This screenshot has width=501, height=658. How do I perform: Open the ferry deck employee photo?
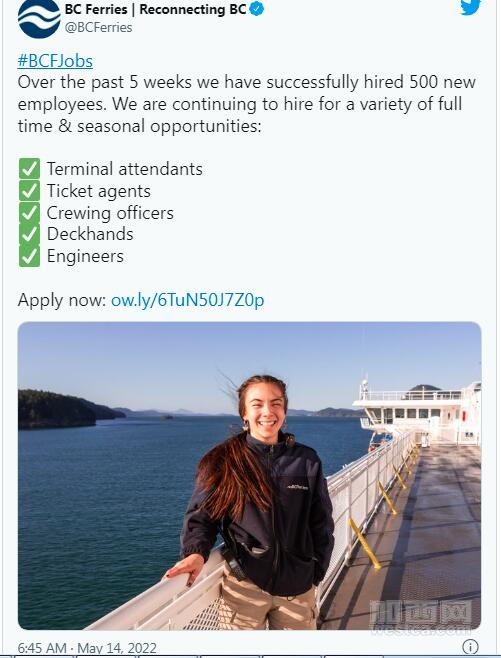249,476
